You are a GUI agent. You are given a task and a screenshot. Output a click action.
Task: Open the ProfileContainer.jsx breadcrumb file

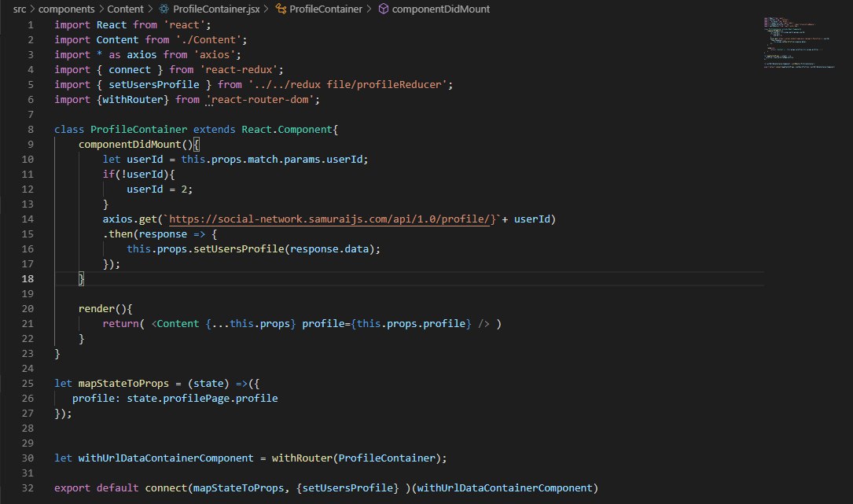pyautogui.click(x=216, y=9)
